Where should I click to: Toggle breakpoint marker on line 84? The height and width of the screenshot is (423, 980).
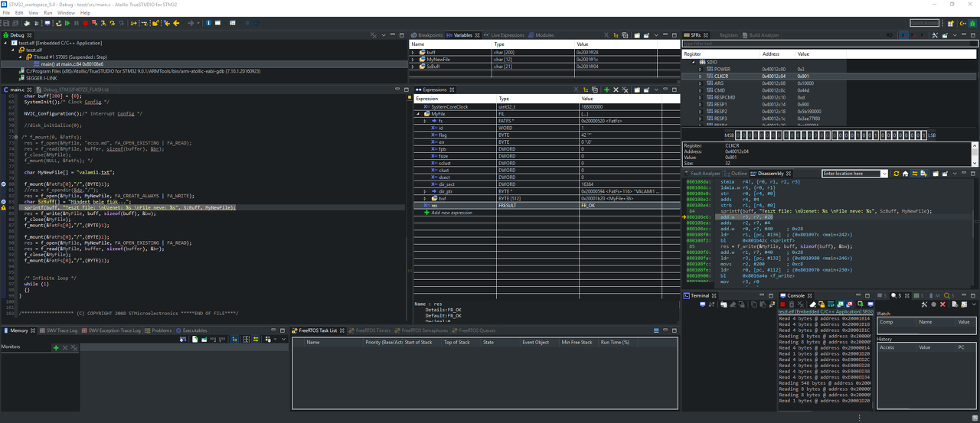(x=3, y=207)
